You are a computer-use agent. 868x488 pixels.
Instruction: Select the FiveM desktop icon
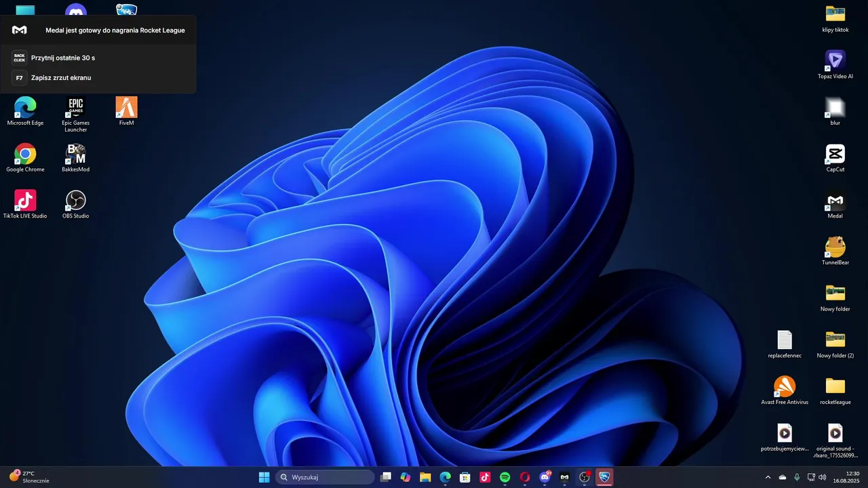[x=127, y=112]
